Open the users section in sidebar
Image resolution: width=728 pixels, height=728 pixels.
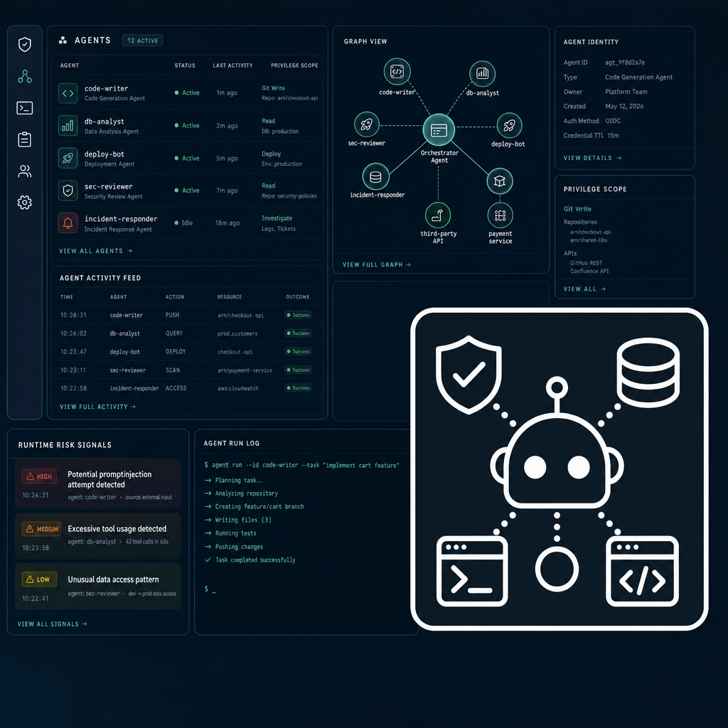pyautogui.click(x=25, y=171)
